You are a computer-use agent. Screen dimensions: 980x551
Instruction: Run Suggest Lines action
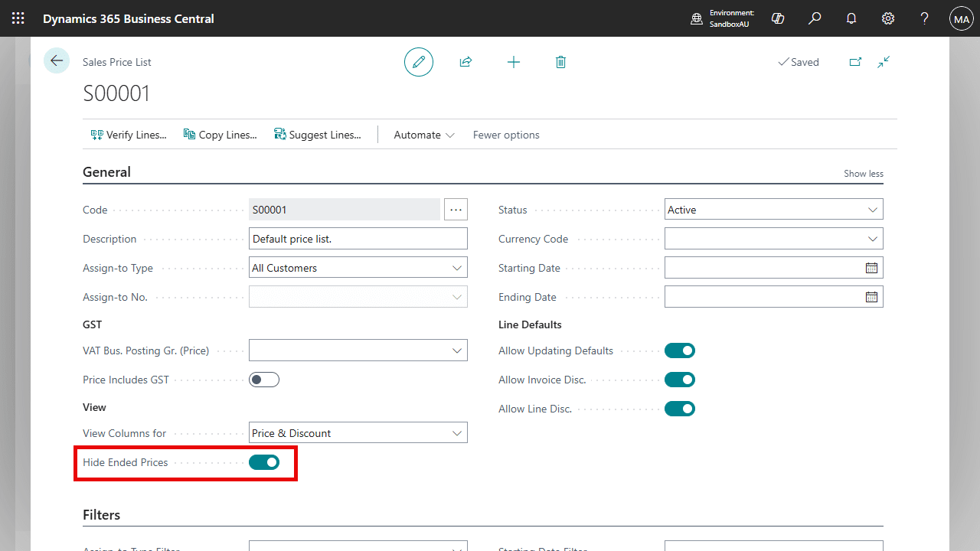318,135
